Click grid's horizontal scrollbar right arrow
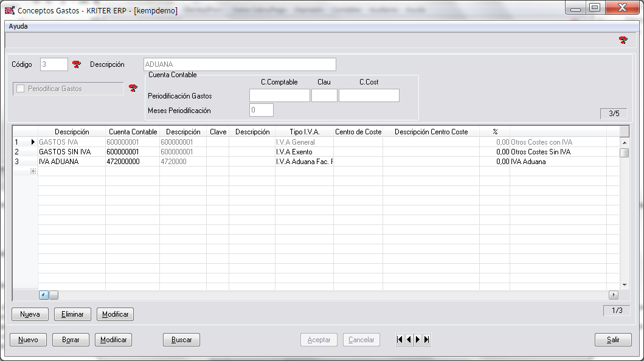Image resolution: width=644 pixels, height=361 pixels. [x=614, y=295]
